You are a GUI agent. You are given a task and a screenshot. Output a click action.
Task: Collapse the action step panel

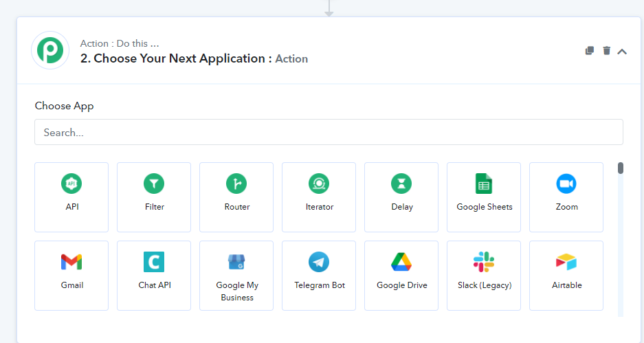pos(622,52)
